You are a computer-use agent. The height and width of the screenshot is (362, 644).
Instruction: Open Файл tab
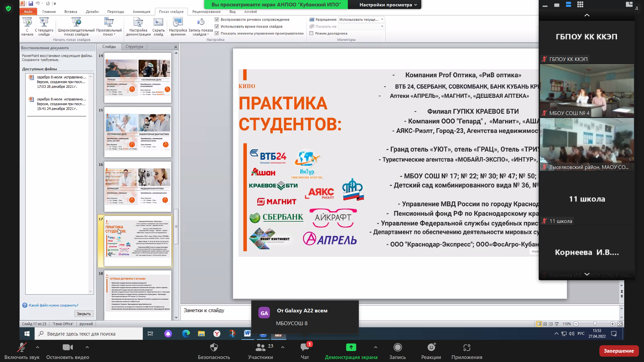click(x=28, y=12)
